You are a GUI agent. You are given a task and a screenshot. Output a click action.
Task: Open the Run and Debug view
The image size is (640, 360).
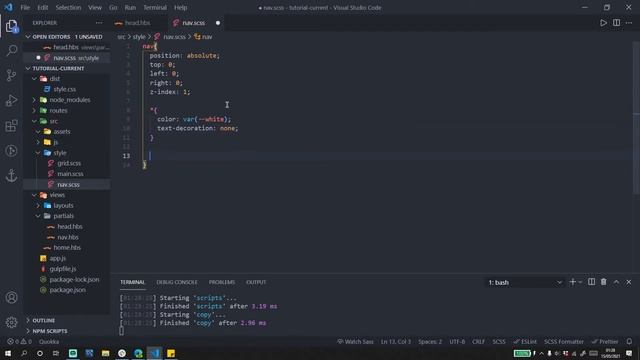click(x=11, y=100)
